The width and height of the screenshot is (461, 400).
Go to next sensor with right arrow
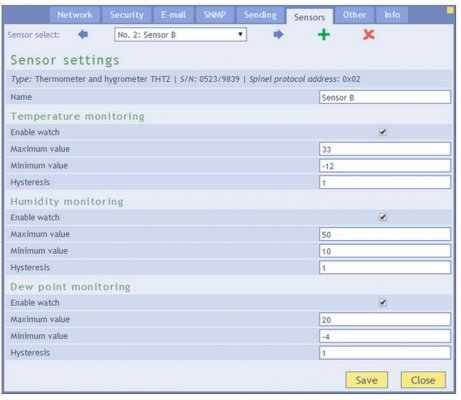pyautogui.click(x=278, y=34)
